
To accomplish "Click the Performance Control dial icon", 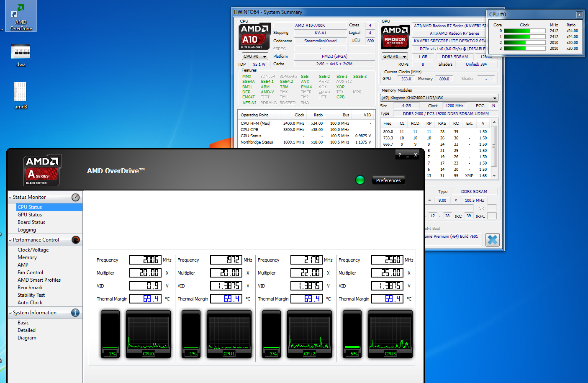I will coord(76,240).
